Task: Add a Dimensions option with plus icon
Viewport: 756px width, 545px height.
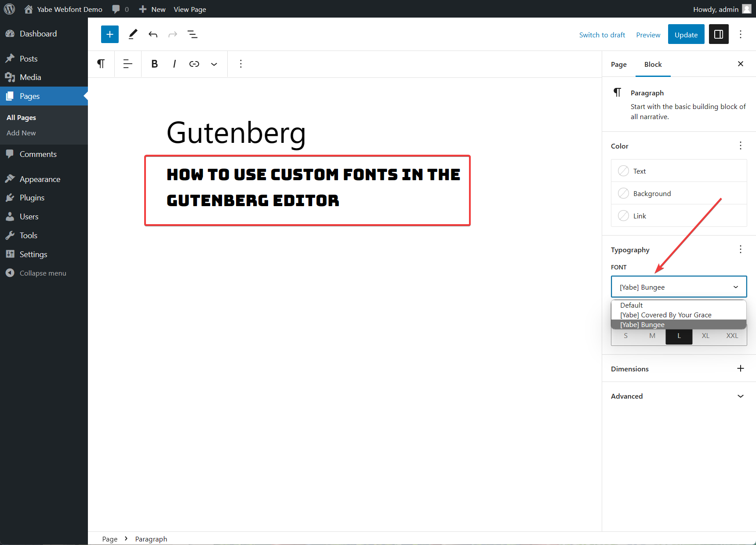Action: tap(741, 368)
